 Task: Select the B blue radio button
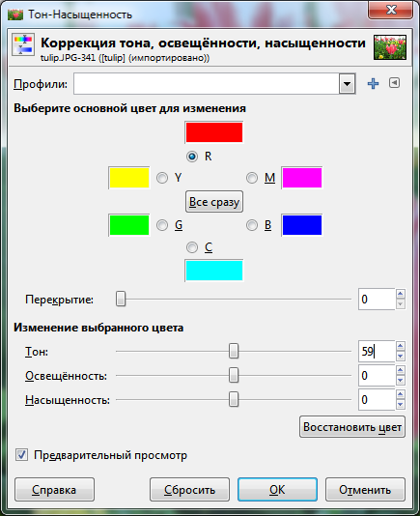252,225
